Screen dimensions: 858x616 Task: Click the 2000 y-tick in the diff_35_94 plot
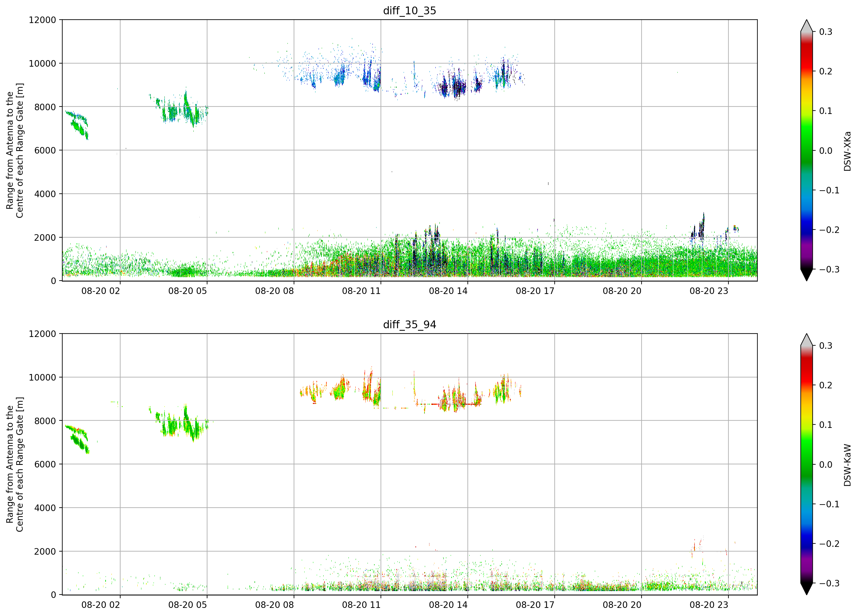pyautogui.click(x=45, y=552)
